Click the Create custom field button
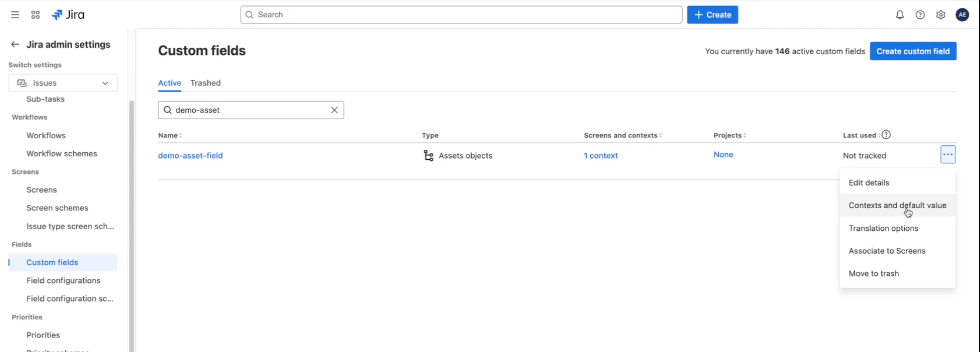The image size is (980, 352). (x=913, y=51)
